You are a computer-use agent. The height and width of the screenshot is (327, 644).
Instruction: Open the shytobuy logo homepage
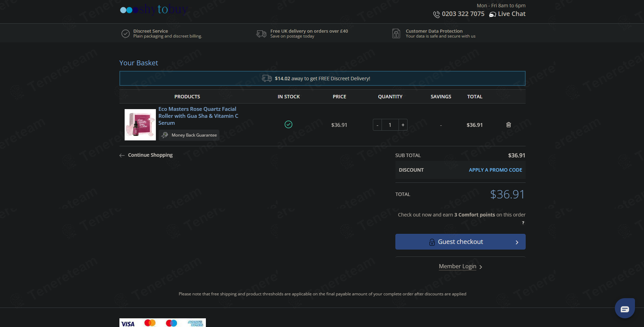tap(154, 9)
